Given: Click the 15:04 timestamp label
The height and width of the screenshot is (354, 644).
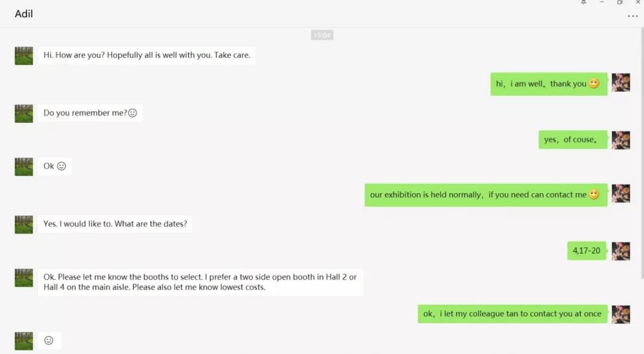Looking at the screenshot, I should click(322, 35).
